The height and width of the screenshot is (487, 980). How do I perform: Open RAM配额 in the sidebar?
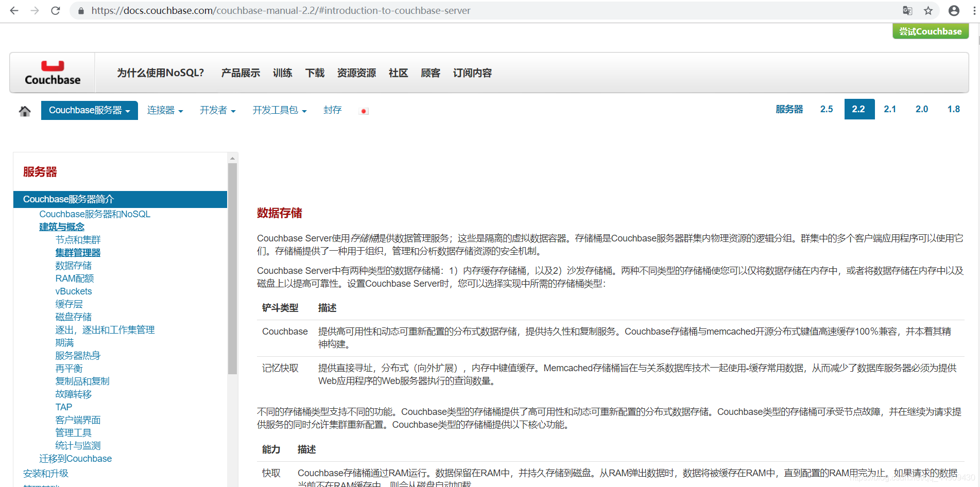click(x=75, y=279)
